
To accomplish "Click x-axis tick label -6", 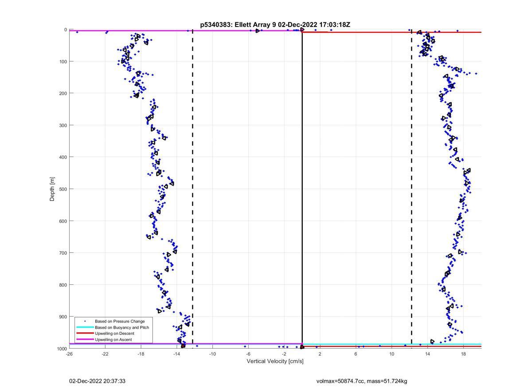I will (248, 354).
